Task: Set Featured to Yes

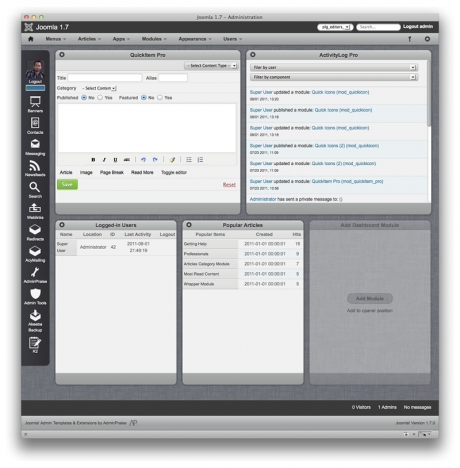Action: (x=160, y=98)
